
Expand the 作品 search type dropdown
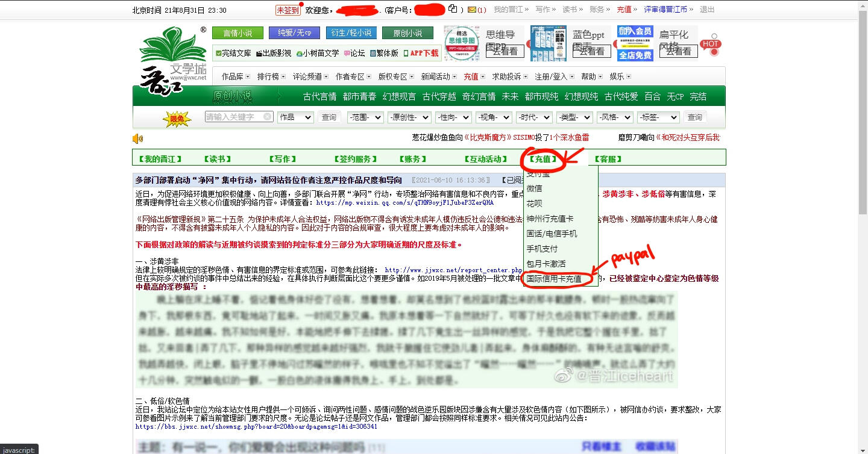(x=295, y=117)
